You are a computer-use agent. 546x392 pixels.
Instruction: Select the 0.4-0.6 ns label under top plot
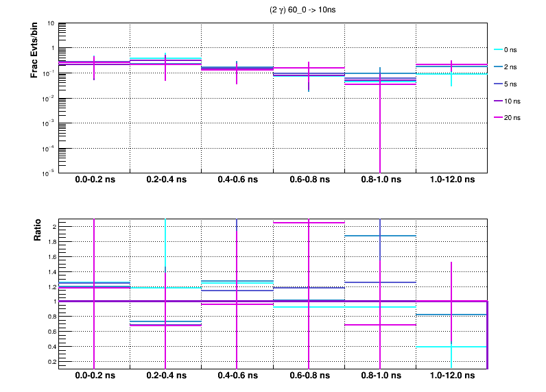point(237,180)
